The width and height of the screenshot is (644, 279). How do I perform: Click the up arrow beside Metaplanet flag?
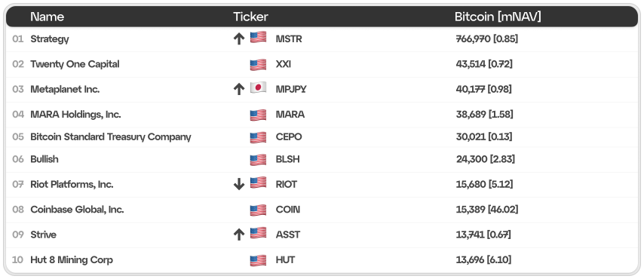238,89
